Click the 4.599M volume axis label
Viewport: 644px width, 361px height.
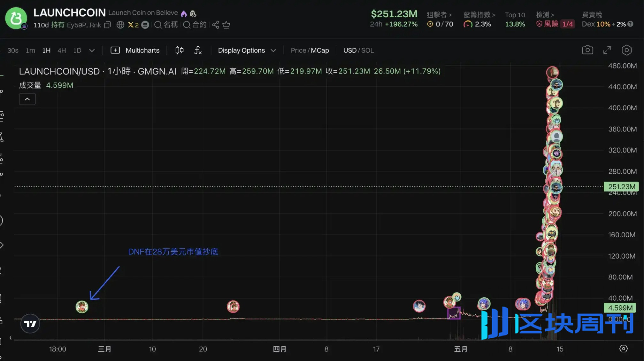tap(620, 308)
